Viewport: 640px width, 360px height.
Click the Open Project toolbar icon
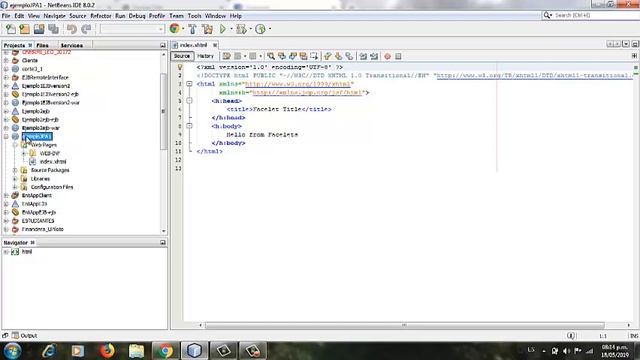(x=39, y=29)
